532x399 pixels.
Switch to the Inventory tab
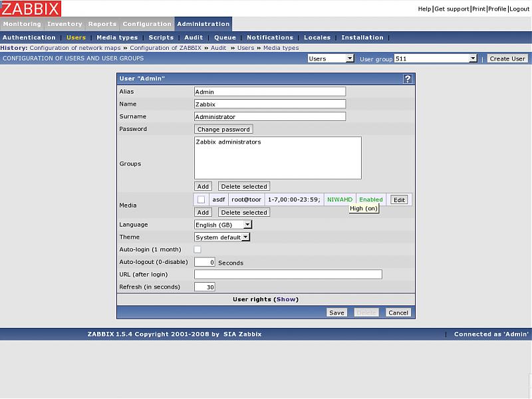click(x=65, y=24)
